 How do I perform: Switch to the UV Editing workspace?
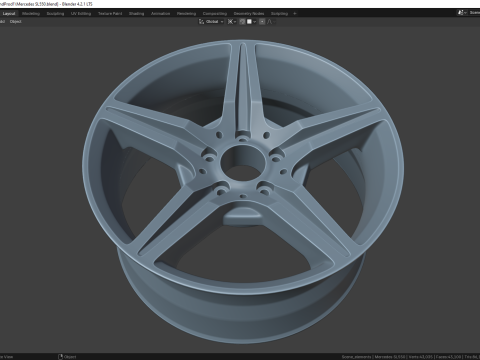[81, 14]
